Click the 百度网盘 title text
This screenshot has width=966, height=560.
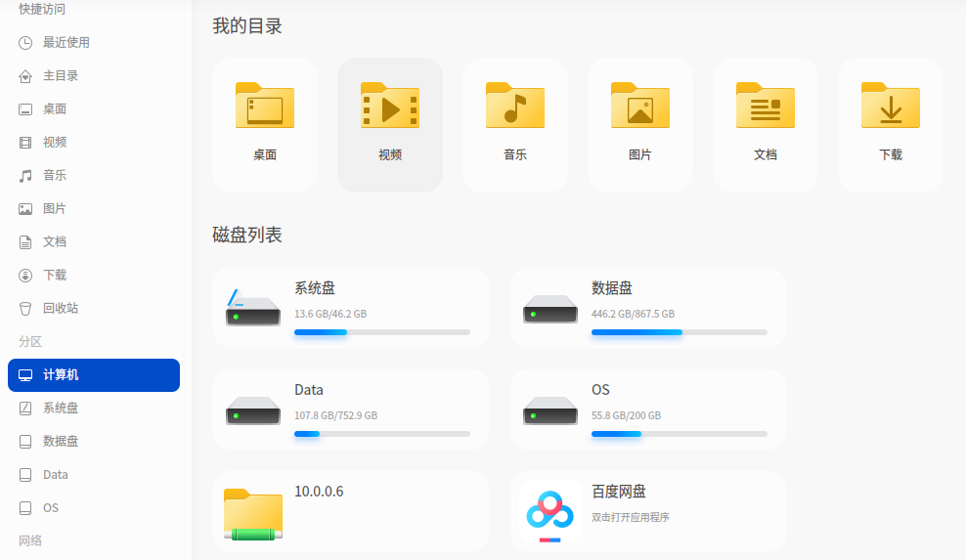click(x=619, y=492)
